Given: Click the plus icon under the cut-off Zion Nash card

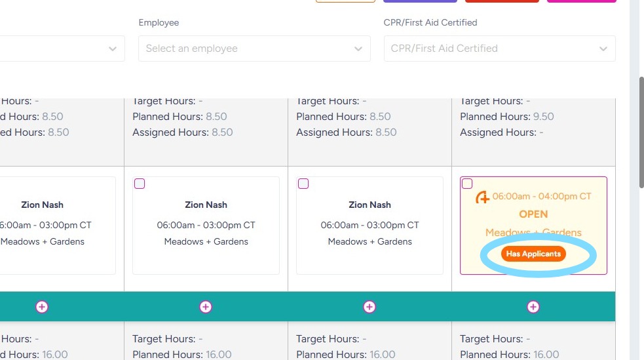Looking at the screenshot, I should [42, 307].
